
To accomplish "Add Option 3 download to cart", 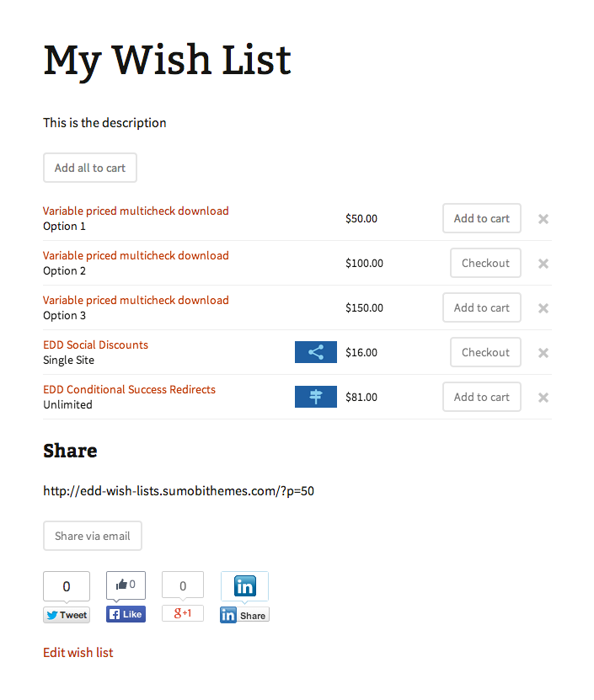I will click(x=482, y=307).
